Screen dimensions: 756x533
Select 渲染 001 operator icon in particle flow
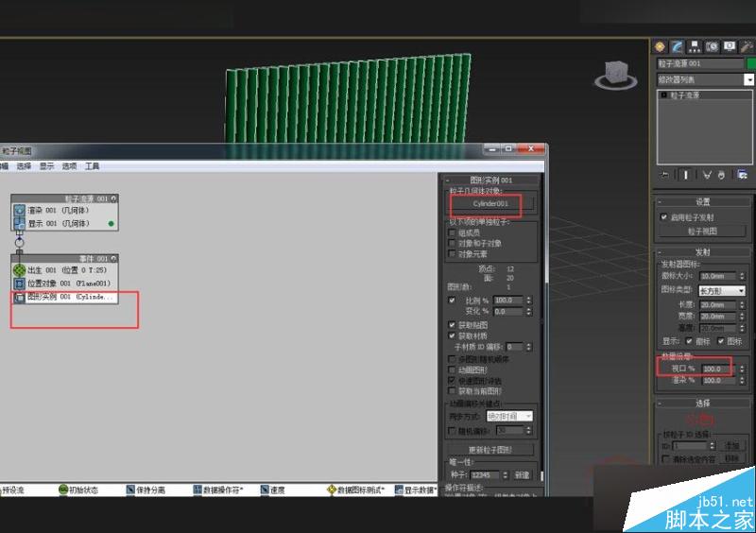(x=19, y=211)
